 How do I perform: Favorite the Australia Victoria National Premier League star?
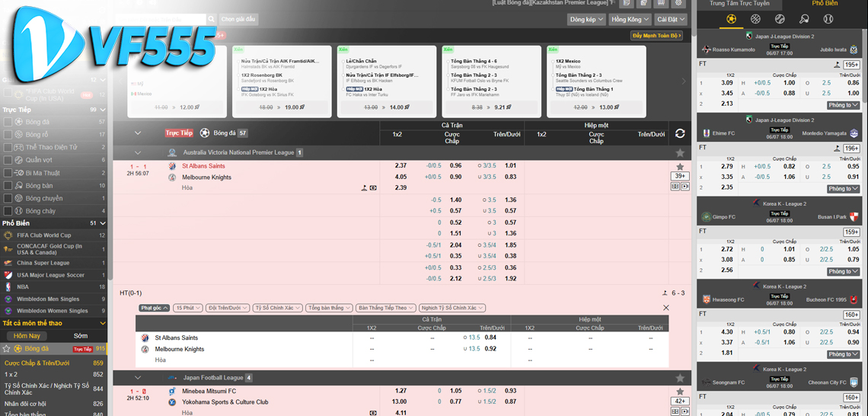680,153
